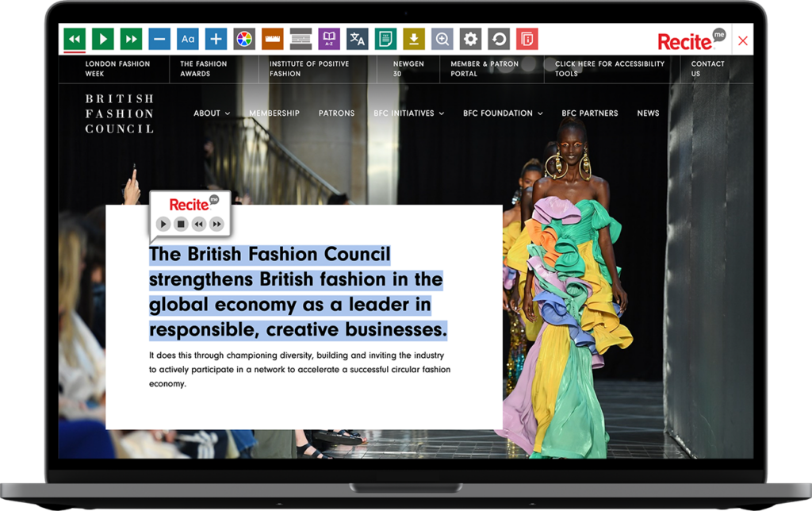Open the Membership menu item
The width and height of the screenshot is (812, 511).
[x=274, y=113]
